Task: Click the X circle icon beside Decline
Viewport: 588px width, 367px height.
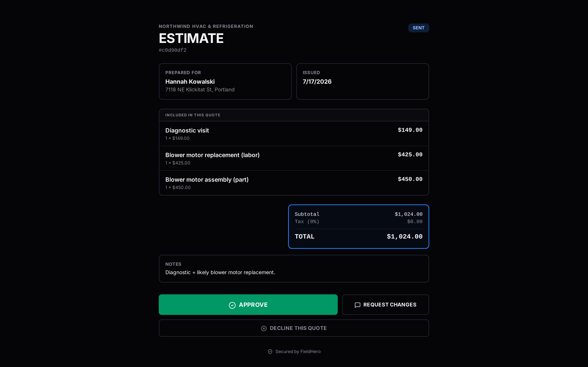Action: click(264, 328)
